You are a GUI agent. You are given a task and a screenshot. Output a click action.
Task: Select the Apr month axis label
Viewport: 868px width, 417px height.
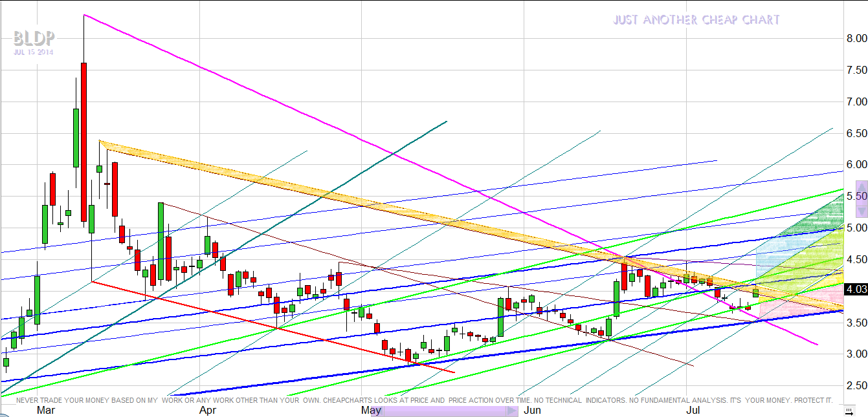[x=208, y=410]
